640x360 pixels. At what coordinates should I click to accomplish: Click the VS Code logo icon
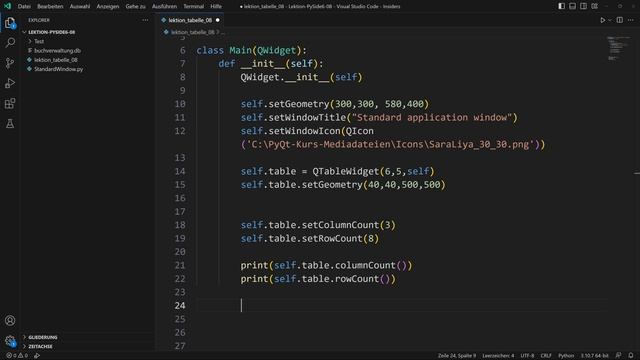coord(7,6)
